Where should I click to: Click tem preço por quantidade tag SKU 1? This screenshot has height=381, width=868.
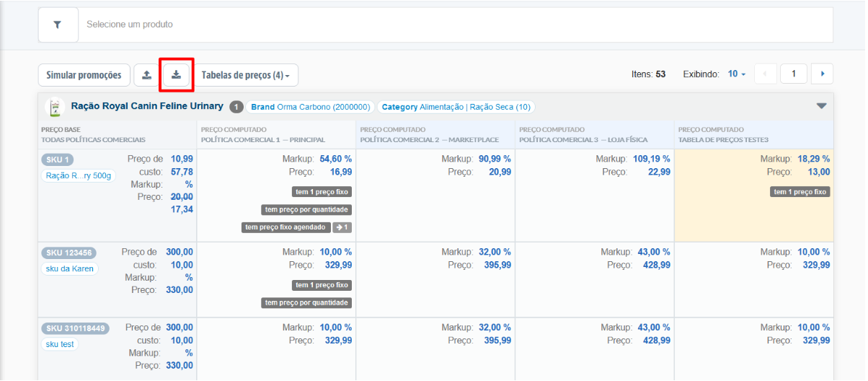coord(306,210)
